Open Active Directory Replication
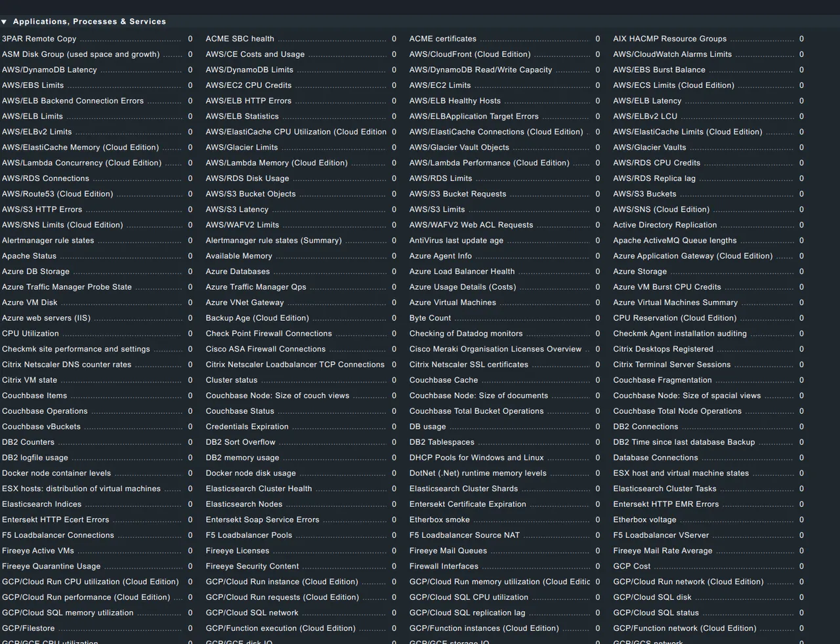840x644 pixels. pos(665,225)
